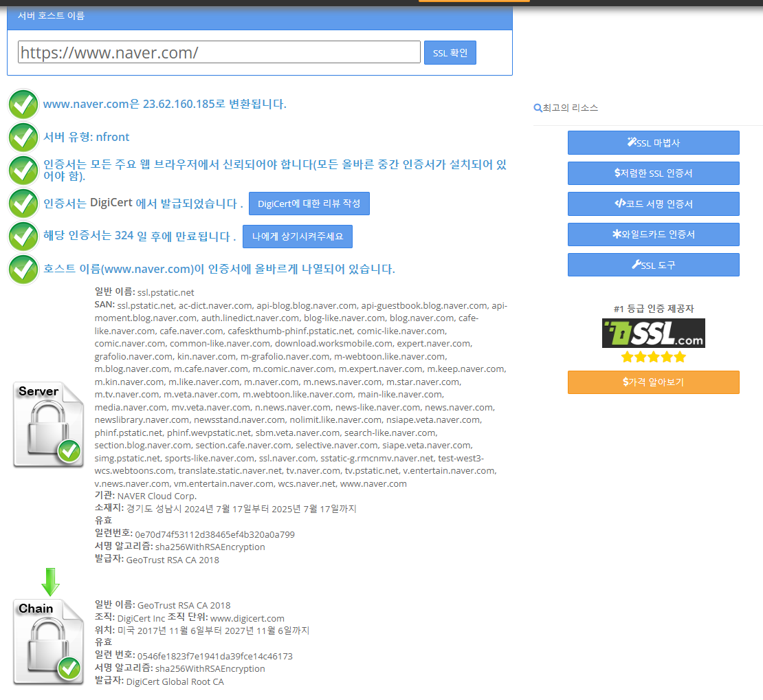This screenshot has width=763, height=700.
Task: Open DigiCert에 대한 리뷰 작성 button
Action: [x=309, y=204]
